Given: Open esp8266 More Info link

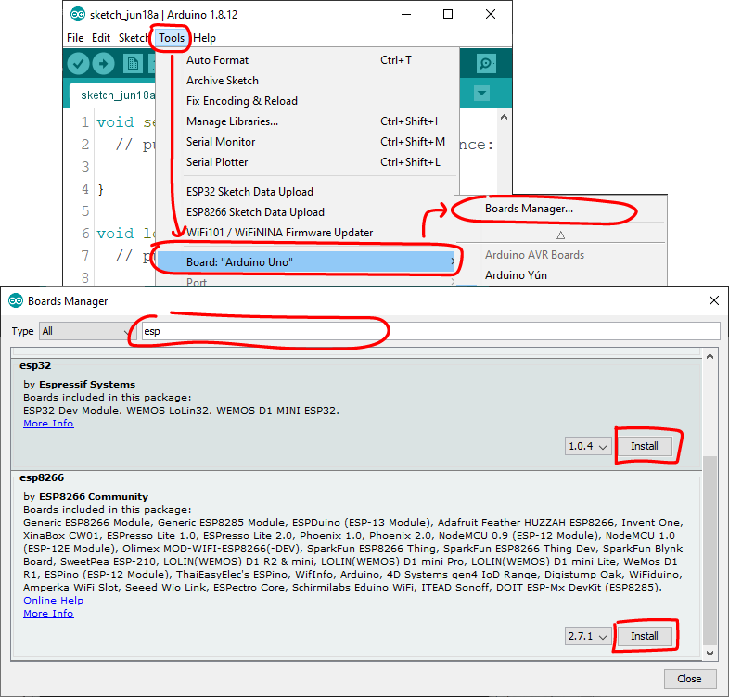Looking at the screenshot, I should tap(48, 614).
